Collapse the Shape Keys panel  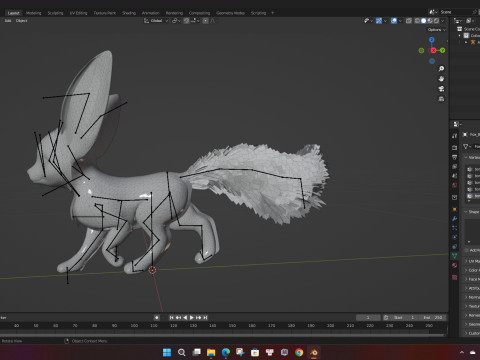[466, 212]
